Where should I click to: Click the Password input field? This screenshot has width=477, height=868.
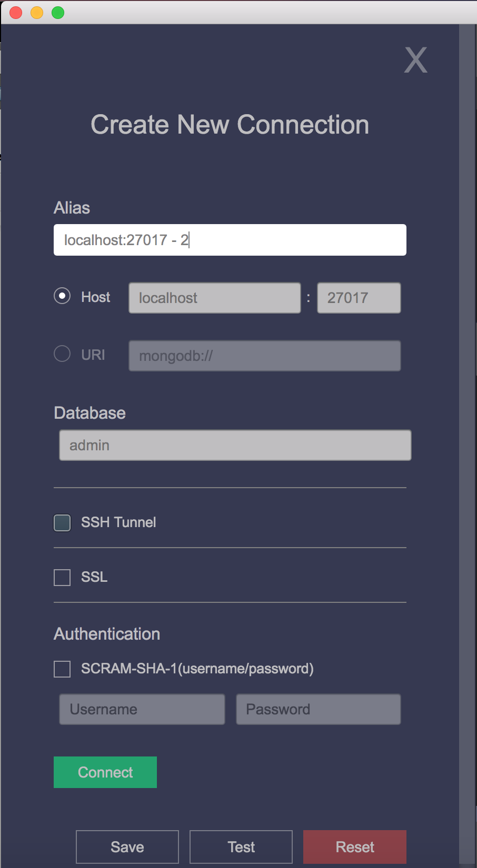(318, 709)
